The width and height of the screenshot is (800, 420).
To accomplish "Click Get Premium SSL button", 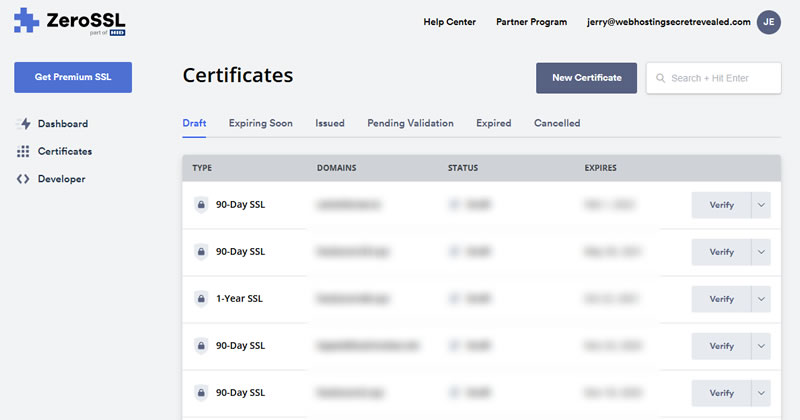I will pyautogui.click(x=73, y=77).
